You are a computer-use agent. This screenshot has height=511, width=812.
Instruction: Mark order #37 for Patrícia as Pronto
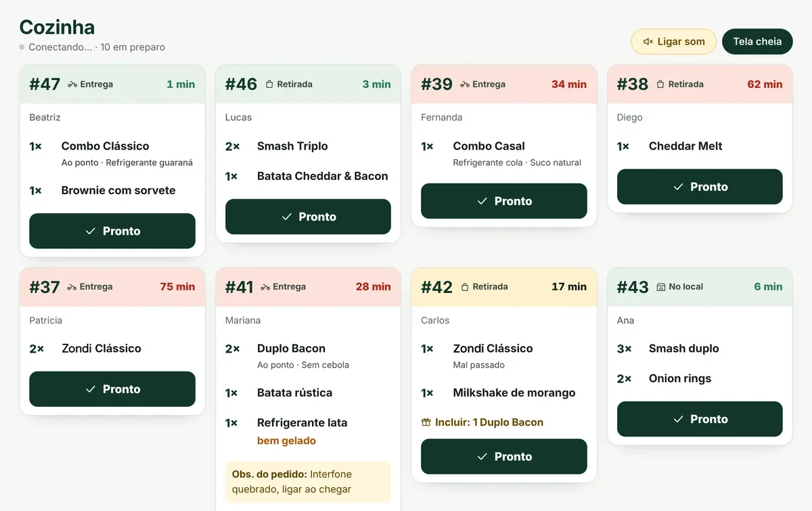point(112,389)
